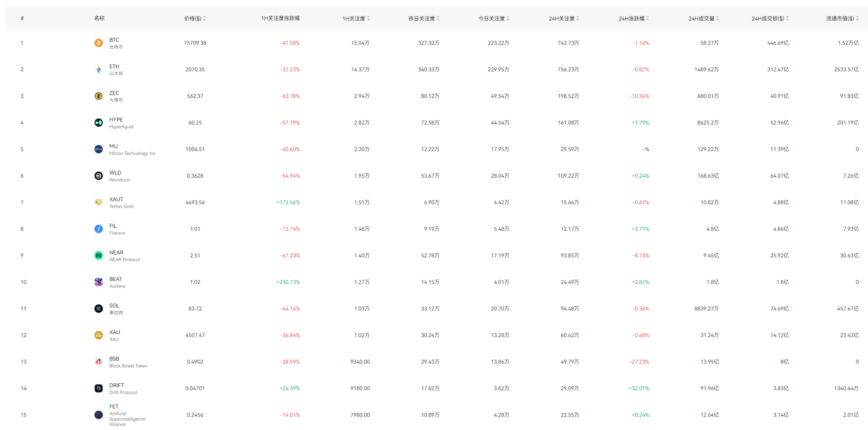The height and width of the screenshot is (430, 868).
Task: Click the 名称 column header
Action: click(x=99, y=18)
